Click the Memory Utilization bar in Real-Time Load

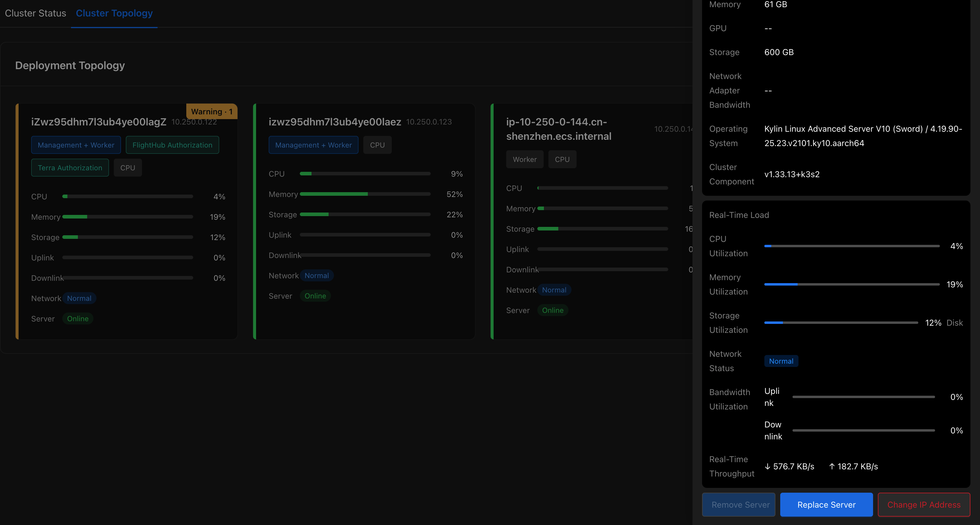[x=852, y=284]
